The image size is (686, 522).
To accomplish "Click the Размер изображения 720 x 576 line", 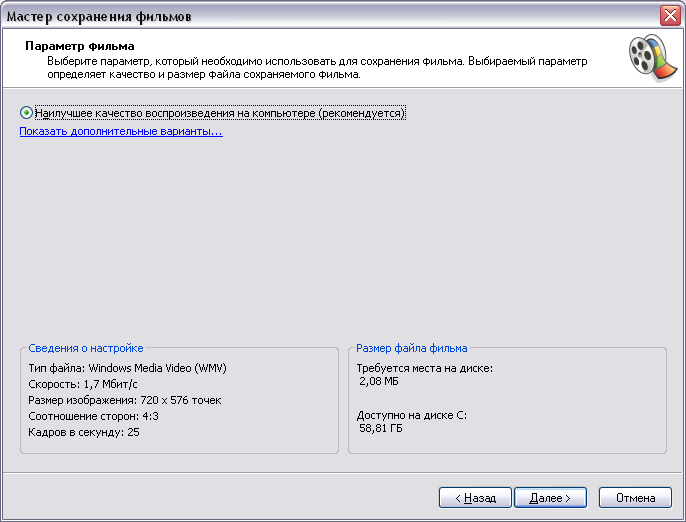I will 125,400.
